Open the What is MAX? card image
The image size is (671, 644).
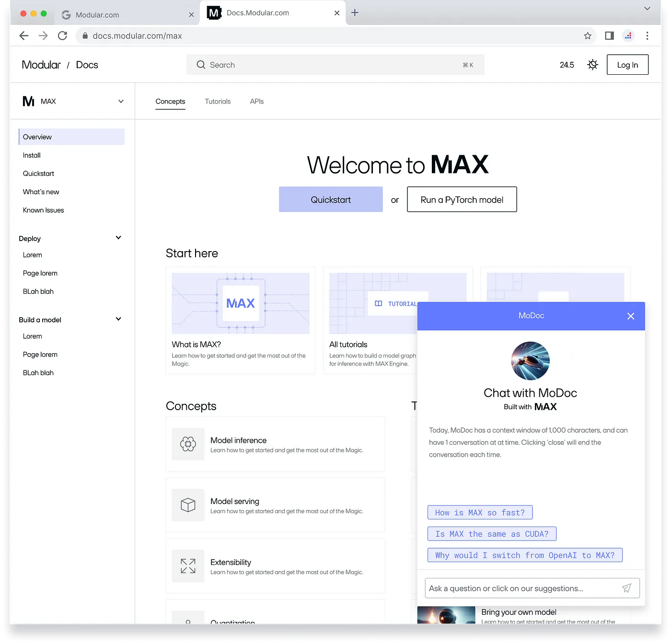coord(241,303)
